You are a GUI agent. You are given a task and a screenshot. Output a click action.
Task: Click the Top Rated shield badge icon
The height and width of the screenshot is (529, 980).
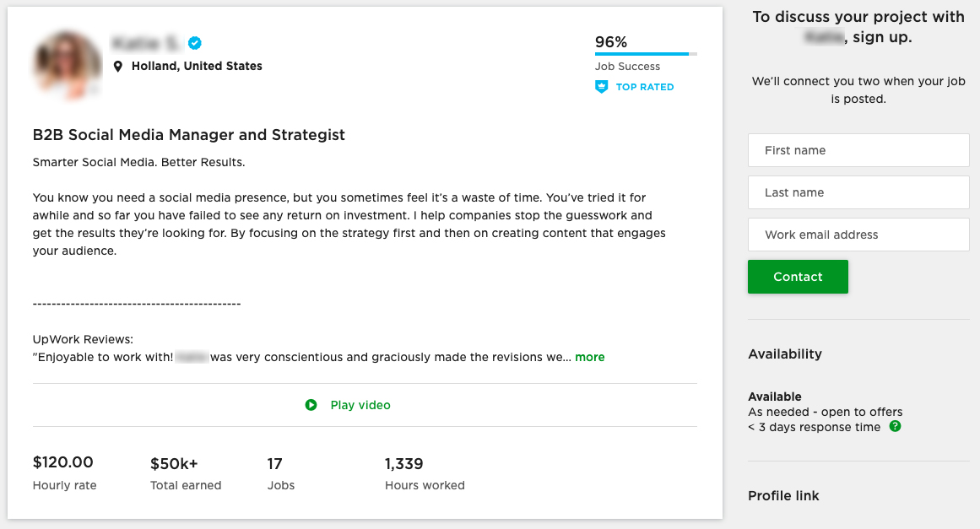[x=602, y=87]
